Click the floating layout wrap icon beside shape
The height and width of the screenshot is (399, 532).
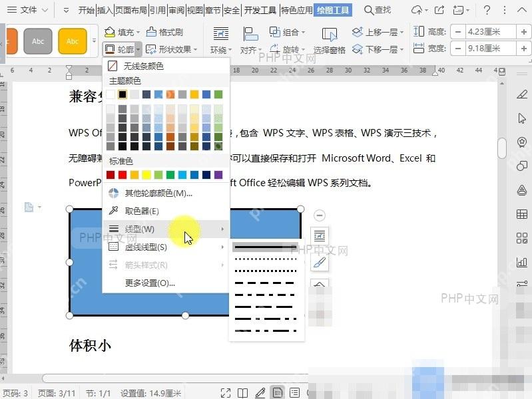[x=320, y=235]
